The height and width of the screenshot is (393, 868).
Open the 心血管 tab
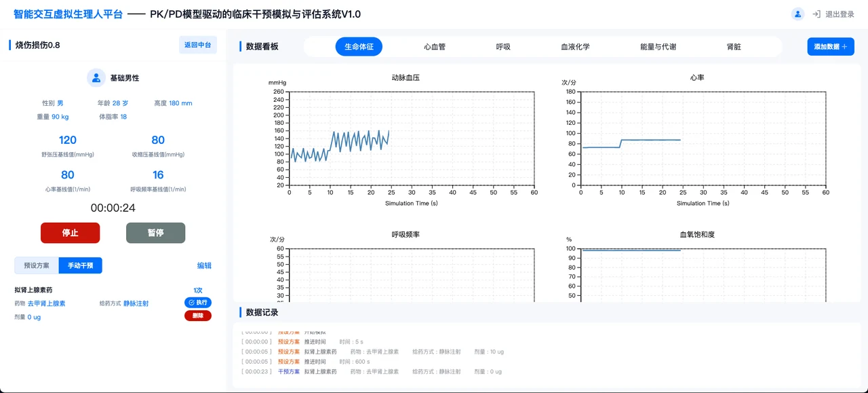tap(435, 47)
